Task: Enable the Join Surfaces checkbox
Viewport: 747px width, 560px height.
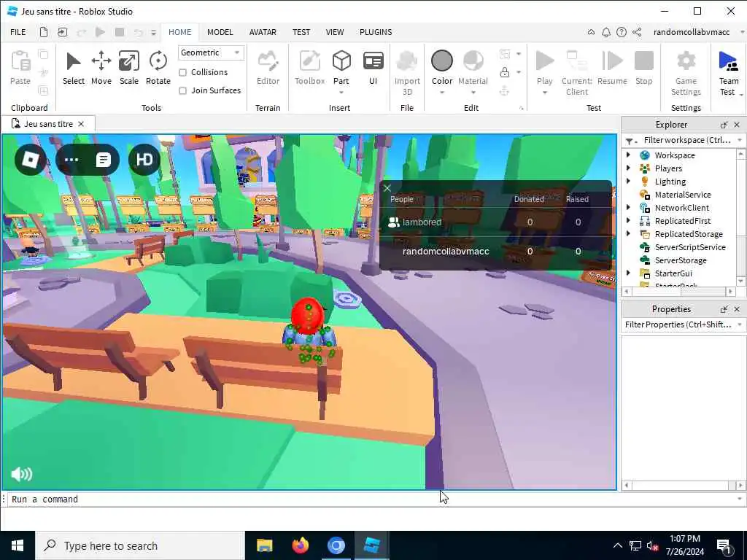Action: 182,90
